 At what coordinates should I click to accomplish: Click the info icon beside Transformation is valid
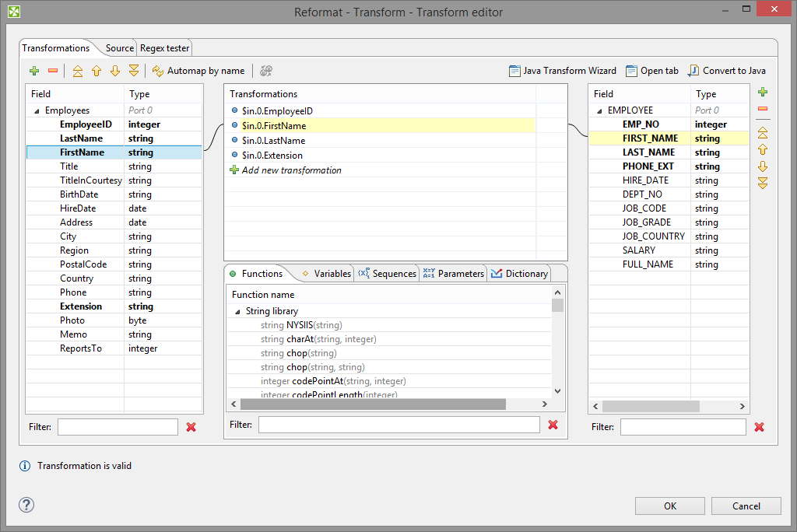(x=25, y=466)
